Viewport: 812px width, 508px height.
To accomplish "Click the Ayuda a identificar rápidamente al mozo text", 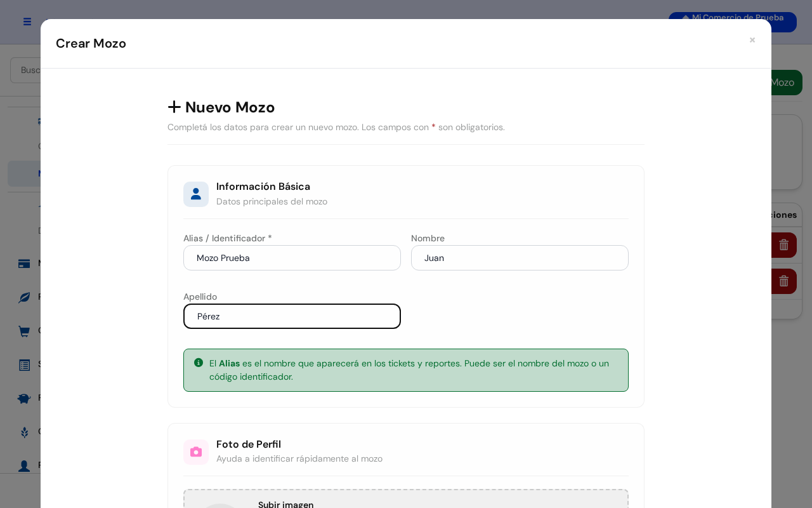I will [299, 458].
